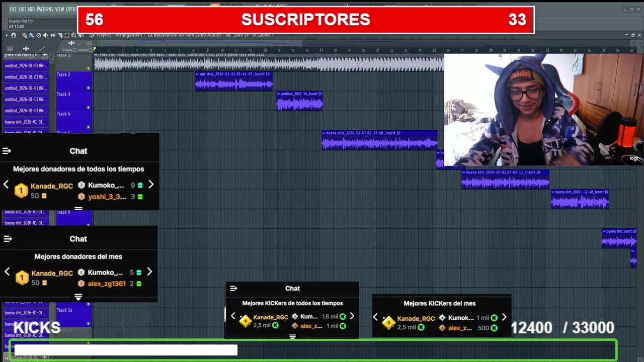This screenshot has width=644, height=362.
Task: Select the Delete tool in playlist toolbar
Action: 39,35
